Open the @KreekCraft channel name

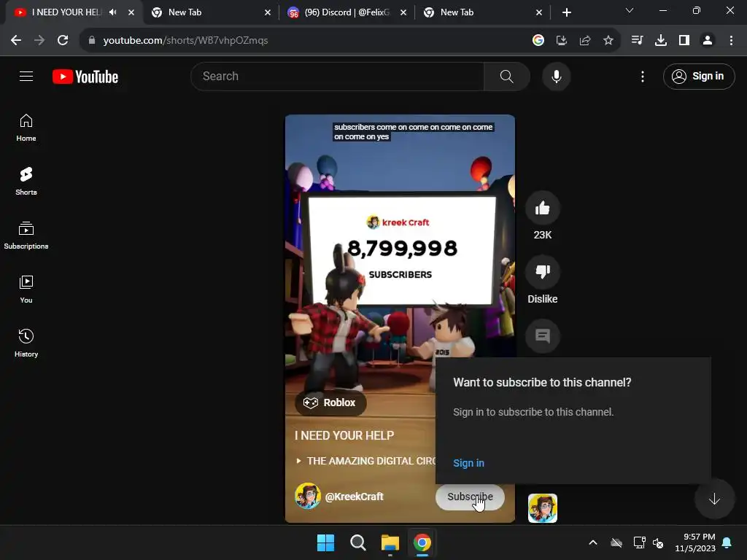pyautogui.click(x=354, y=496)
